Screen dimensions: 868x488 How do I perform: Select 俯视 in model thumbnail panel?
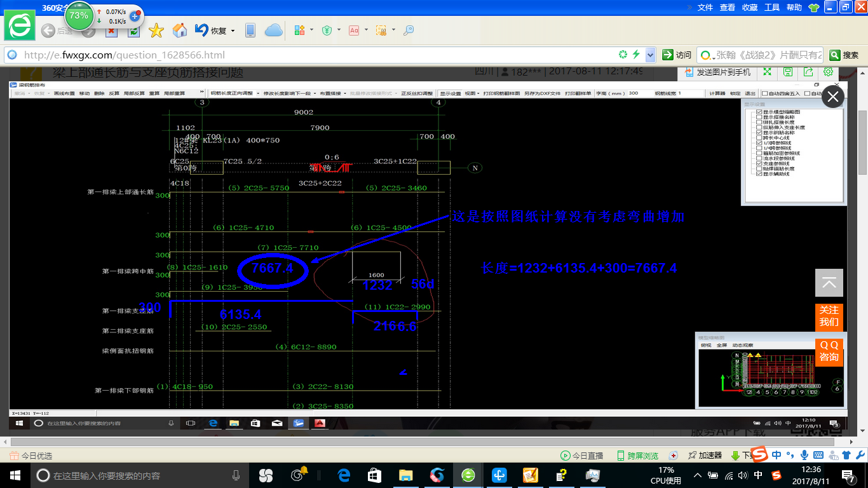705,345
